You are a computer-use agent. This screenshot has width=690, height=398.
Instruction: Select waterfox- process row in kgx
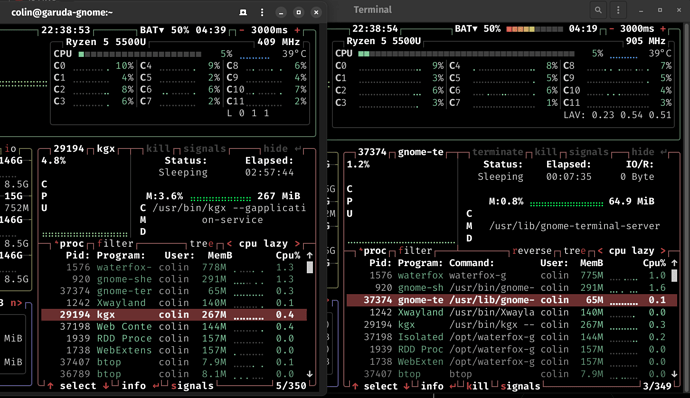[173, 267]
